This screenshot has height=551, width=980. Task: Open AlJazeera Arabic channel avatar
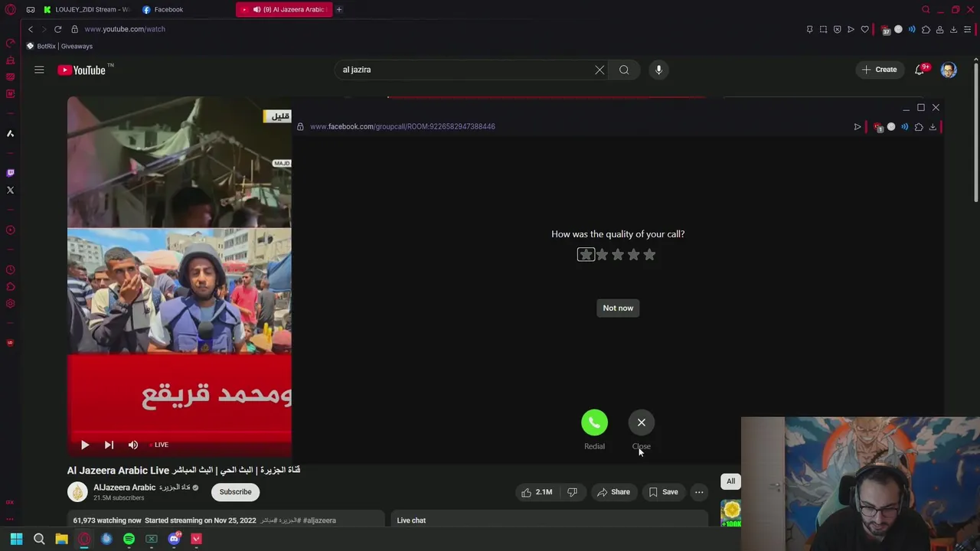pos(77,492)
